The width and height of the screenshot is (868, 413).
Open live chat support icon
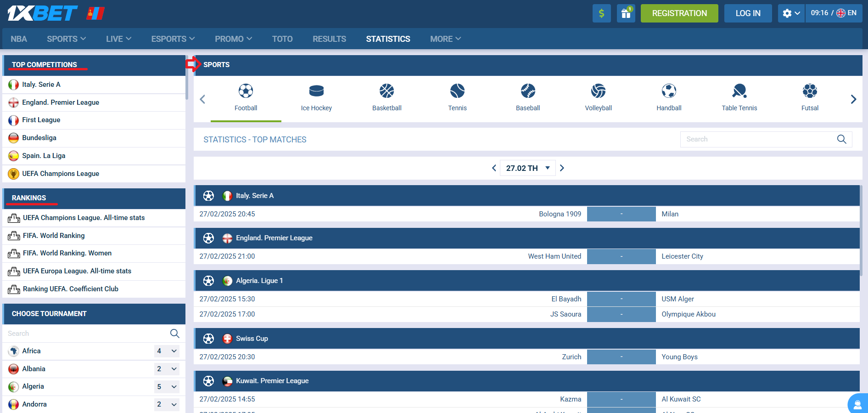857,404
